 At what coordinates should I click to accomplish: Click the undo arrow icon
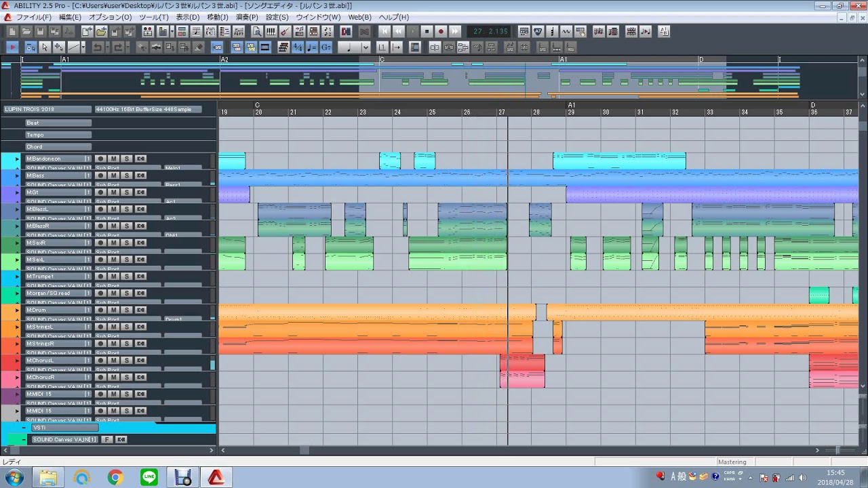[x=97, y=47]
